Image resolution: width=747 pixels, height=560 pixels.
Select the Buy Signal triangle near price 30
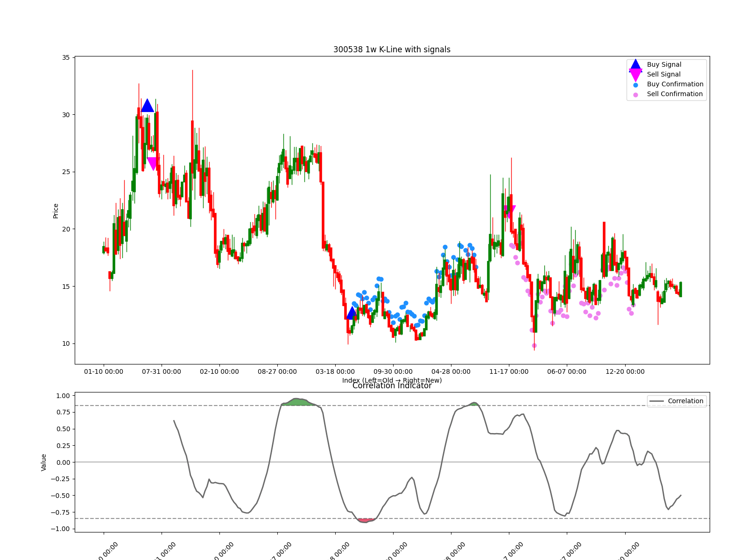coord(148,106)
